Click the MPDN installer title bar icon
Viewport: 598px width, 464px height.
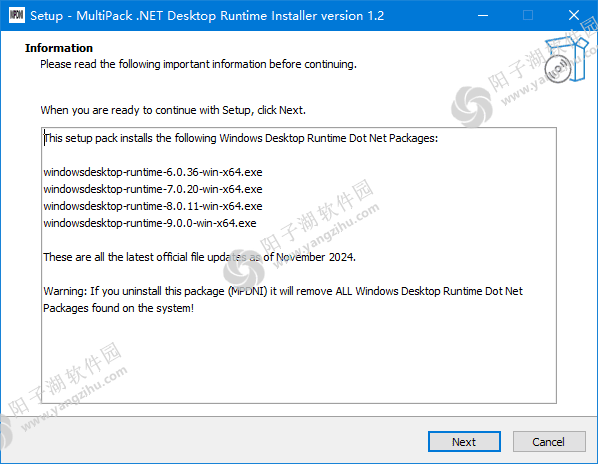click(16, 15)
